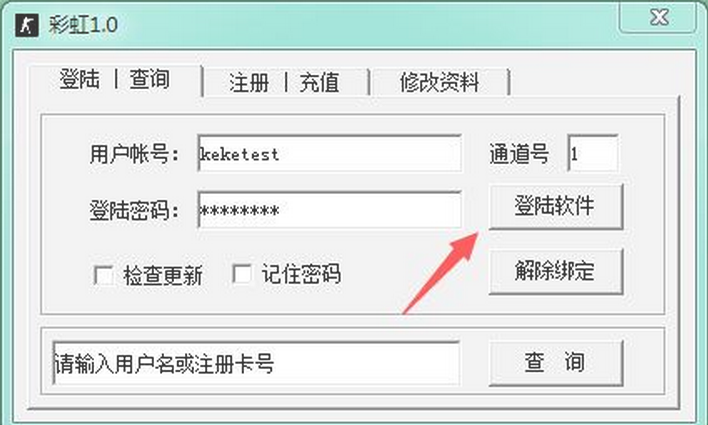The height and width of the screenshot is (425, 708).
Task: Click into the 登陆密码 password field
Action: [x=330, y=210]
